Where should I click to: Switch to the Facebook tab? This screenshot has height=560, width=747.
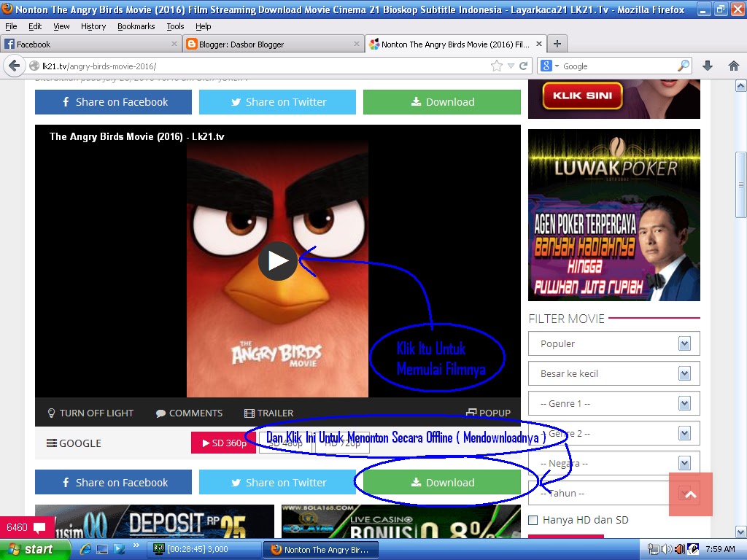90,44
